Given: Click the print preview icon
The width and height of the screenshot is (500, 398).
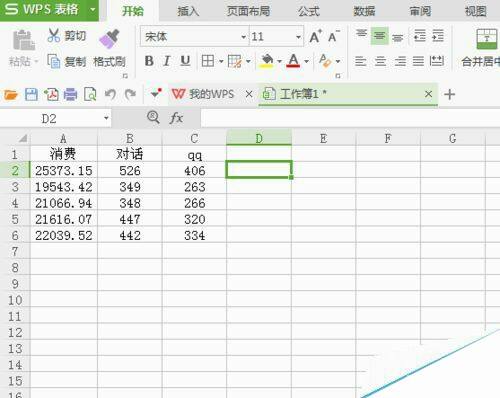Looking at the screenshot, I should click(90, 95).
